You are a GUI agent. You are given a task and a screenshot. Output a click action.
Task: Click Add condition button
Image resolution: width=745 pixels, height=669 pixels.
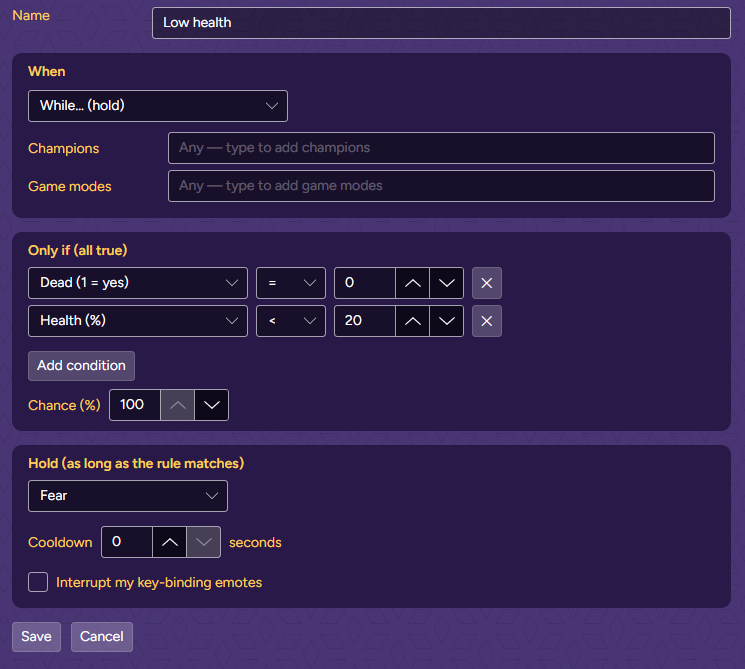[81, 366]
